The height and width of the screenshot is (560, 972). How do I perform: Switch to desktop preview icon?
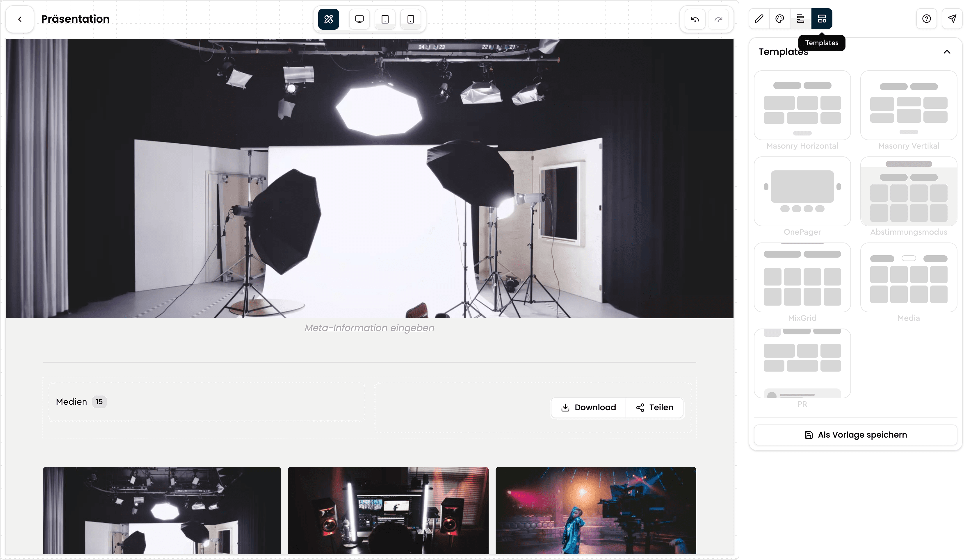pyautogui.click(x=359, y=19)
